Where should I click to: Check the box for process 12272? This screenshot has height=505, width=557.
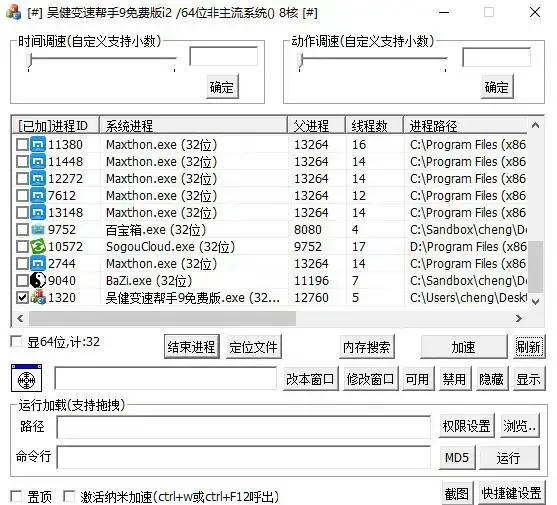click(22, 179)
